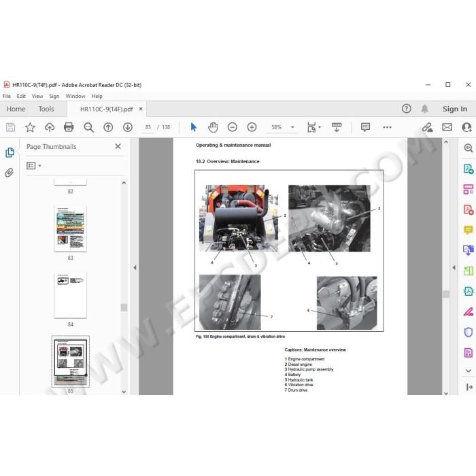Click the Sign In button
This screenshot has width=476, height=476.
point(454,109)
